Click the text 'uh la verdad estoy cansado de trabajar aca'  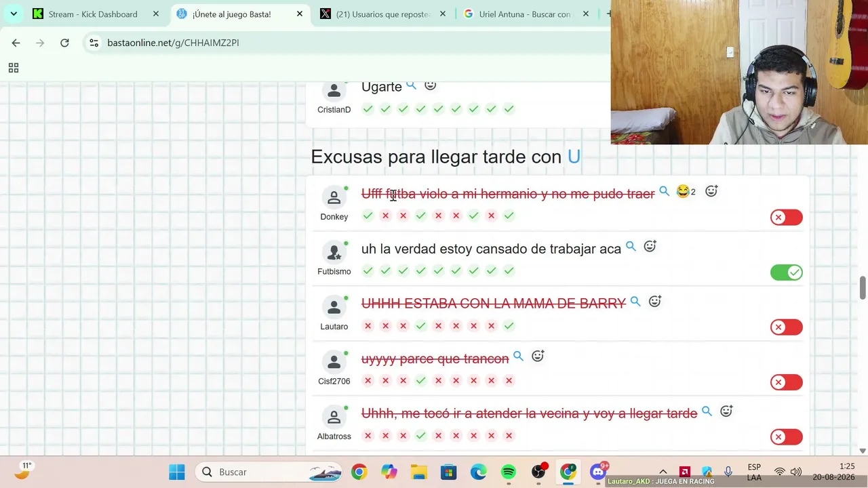491,249
